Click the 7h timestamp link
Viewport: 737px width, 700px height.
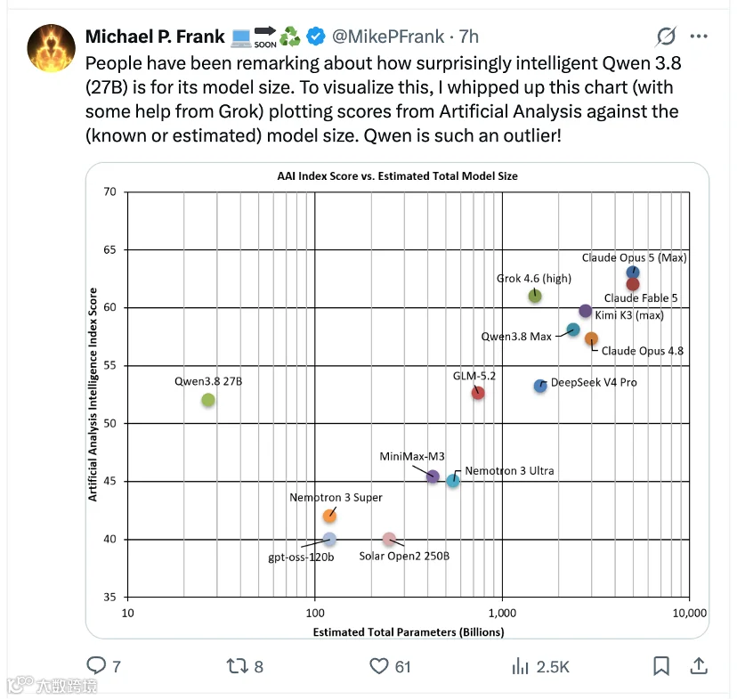468,37
